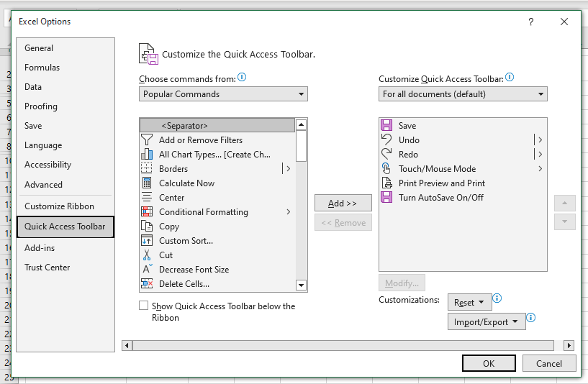The width and height of the screenshot is (588, 384).
Task: Select the Custom Sort... command text
Action: [186, 240]
